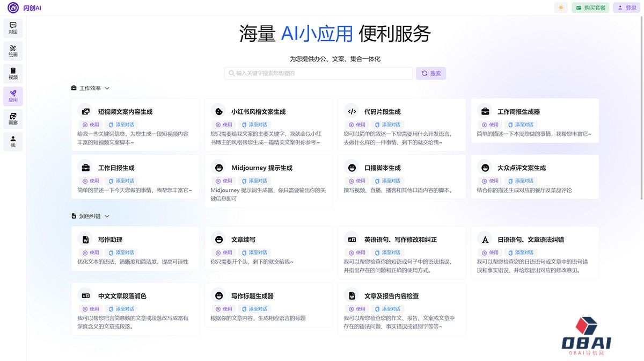Focus the keyword search input field
Viewport: 644px width, 361px height.
(x=318, y=73)
